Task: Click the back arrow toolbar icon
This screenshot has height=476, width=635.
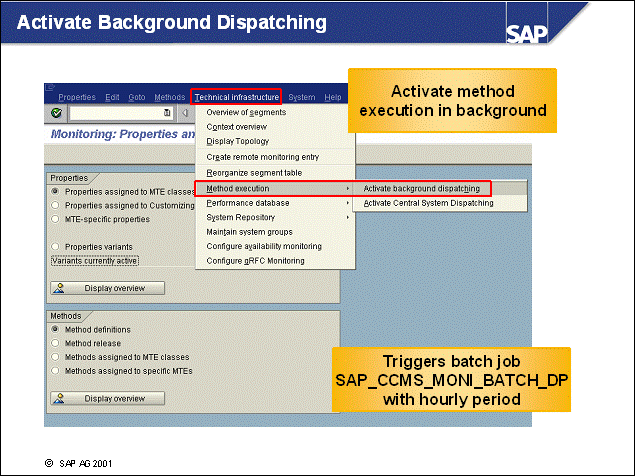Action: [x=187, y=114]
